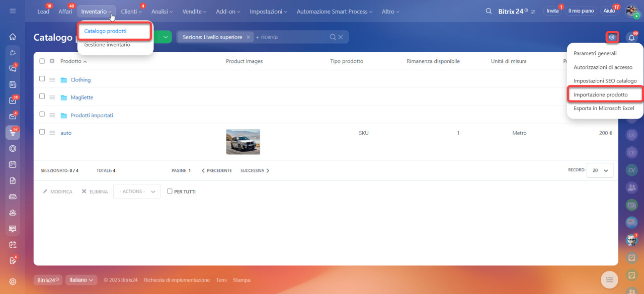Check the Clothing row checkbox
This screenshot has width=644, height=294.
[x=42, y=78]
